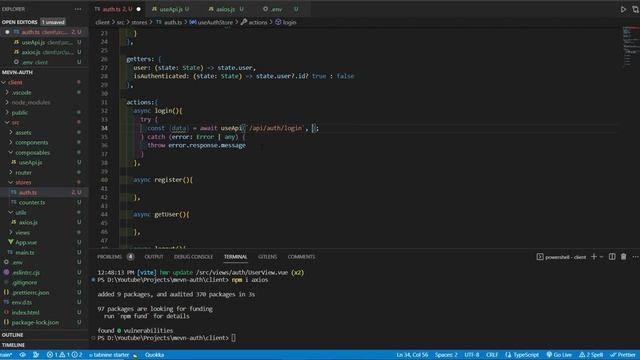Open terminal panel more actions ellipsis
The height and width of the screenshot is (360, 640).
pyautogui.click(x=635, y=257)
